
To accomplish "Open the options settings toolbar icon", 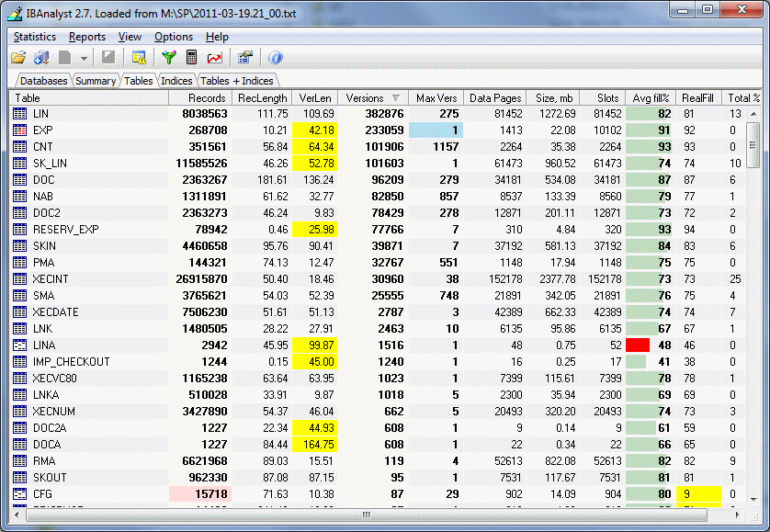I will 245,58.
